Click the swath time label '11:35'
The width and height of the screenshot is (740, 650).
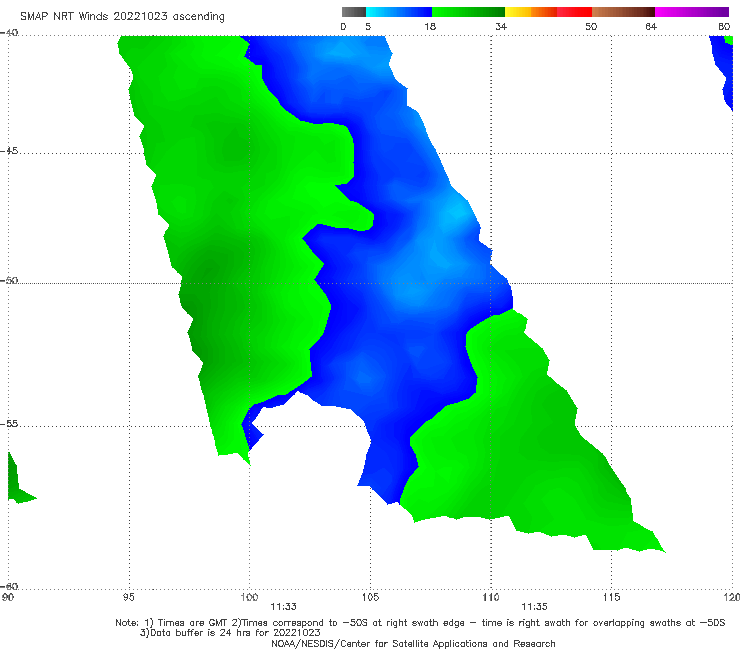tap(534, 607)
